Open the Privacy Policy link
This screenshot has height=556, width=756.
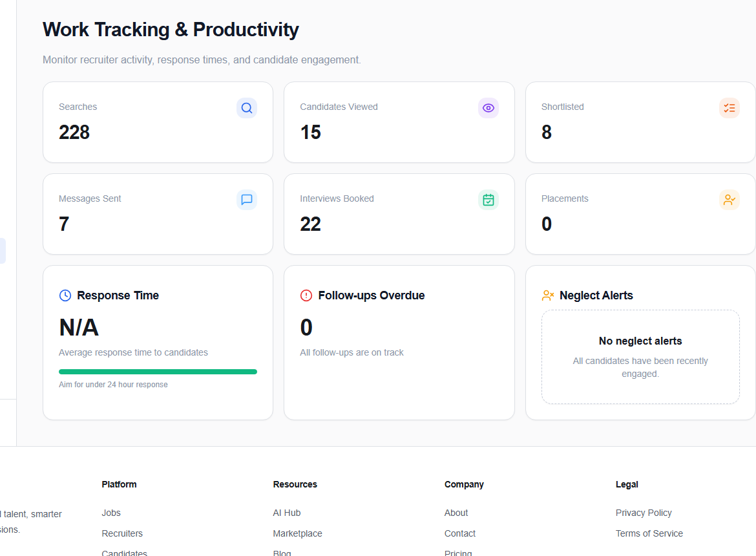tap(643, 513)
